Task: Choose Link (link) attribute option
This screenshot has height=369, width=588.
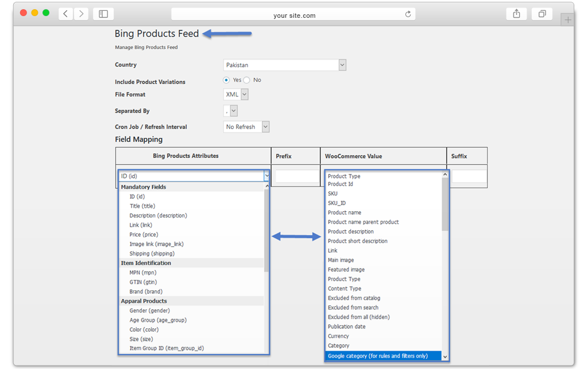Action: click(x=141, y=225)
